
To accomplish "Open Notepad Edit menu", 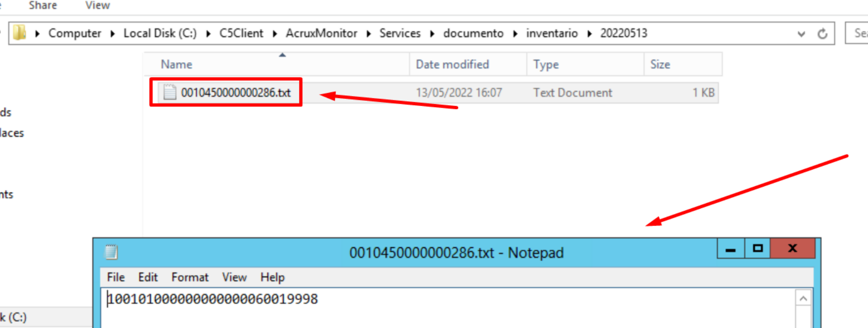I will pyautogui.click(x=148, y=277).
